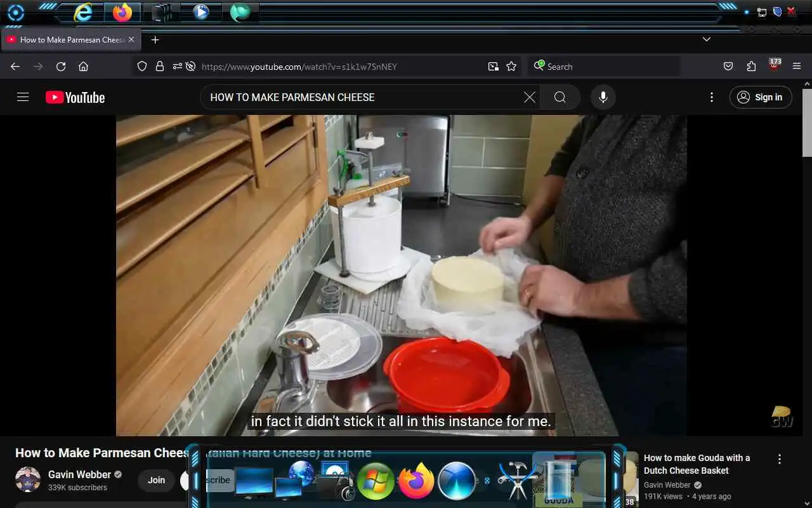This screenshot has height=508, width=812.
Task: Open a new browser tab
Action: pos(155,39)
